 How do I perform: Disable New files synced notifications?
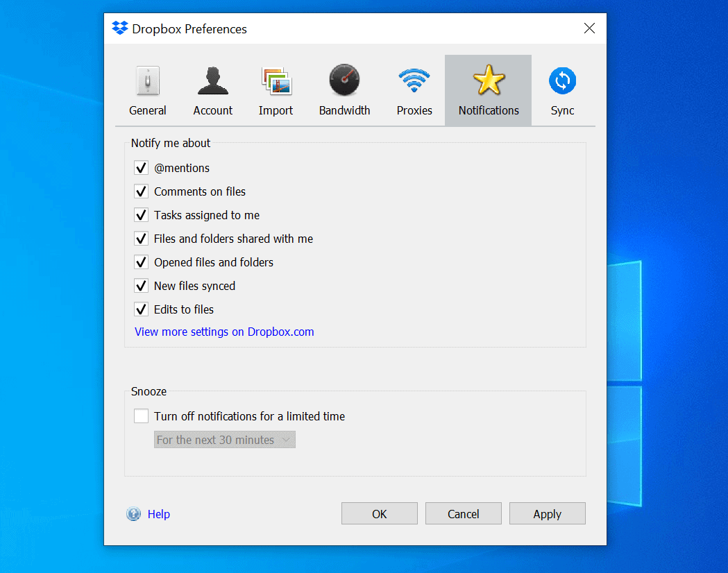pyautogui.click(x=141, y=286)
